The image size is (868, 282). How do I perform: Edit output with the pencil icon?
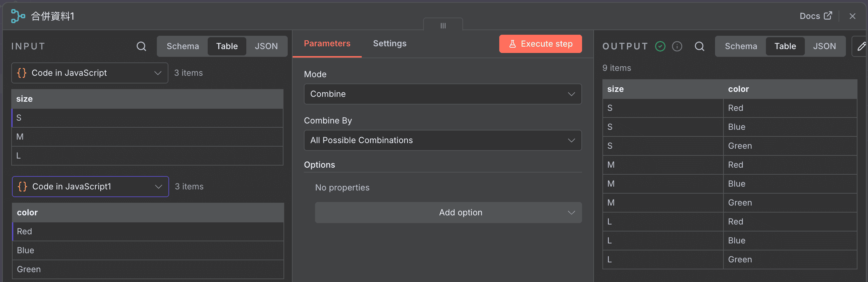(861, 46)
